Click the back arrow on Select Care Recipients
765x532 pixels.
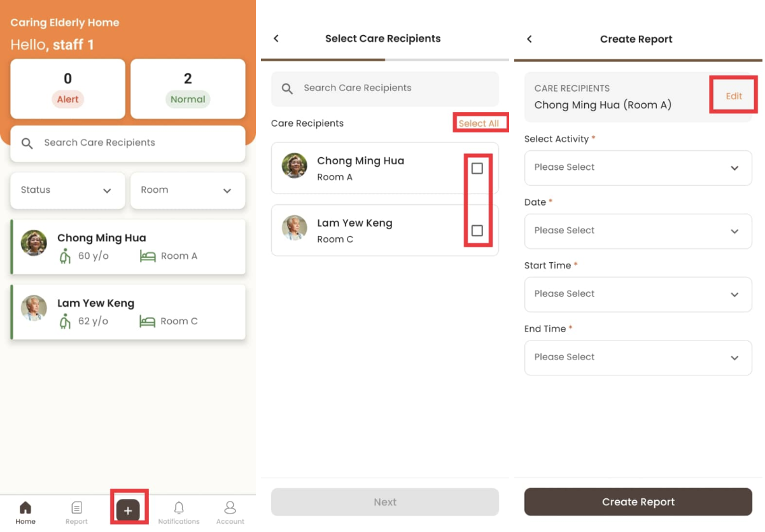[276, 38]
